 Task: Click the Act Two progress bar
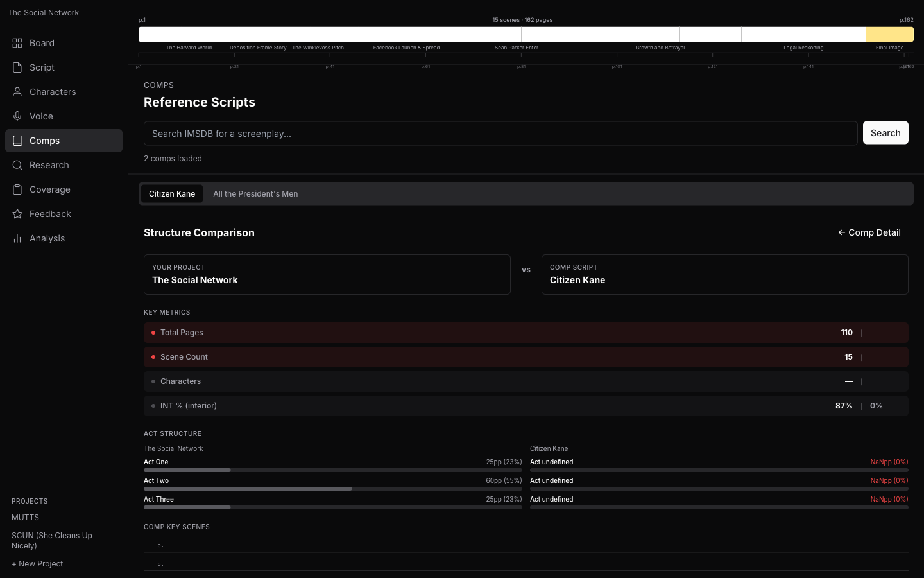pyautogui.click(x=332, y=489)
